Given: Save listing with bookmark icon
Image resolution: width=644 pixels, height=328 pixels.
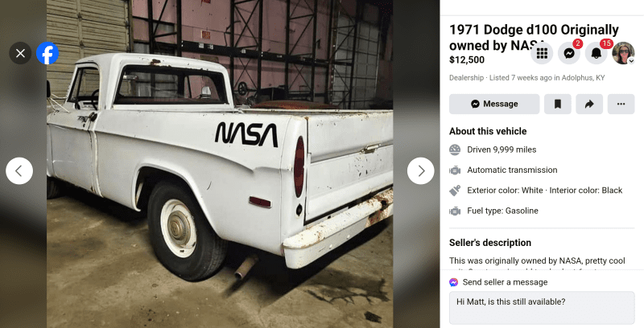Looking at the screenshot, I should [x=557, y=104].
